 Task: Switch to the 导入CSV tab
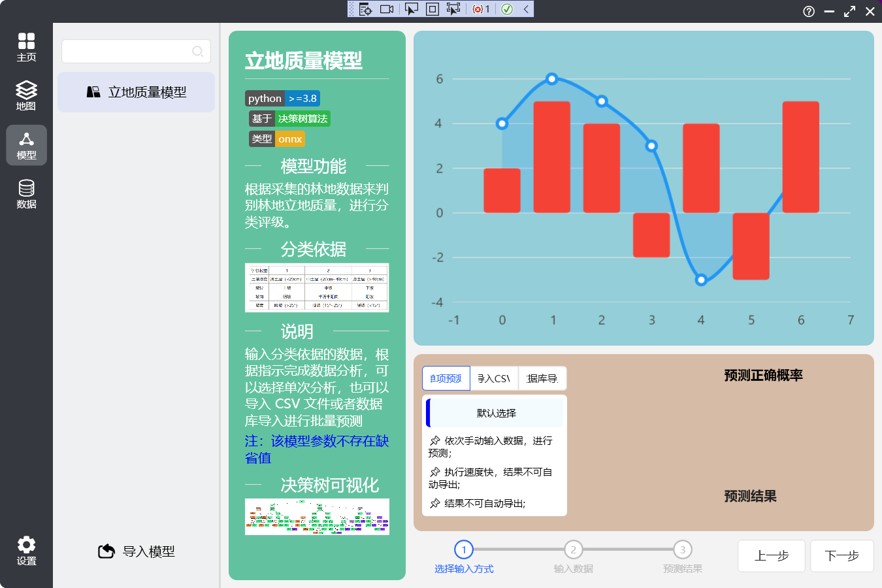(x=493, y=378)
